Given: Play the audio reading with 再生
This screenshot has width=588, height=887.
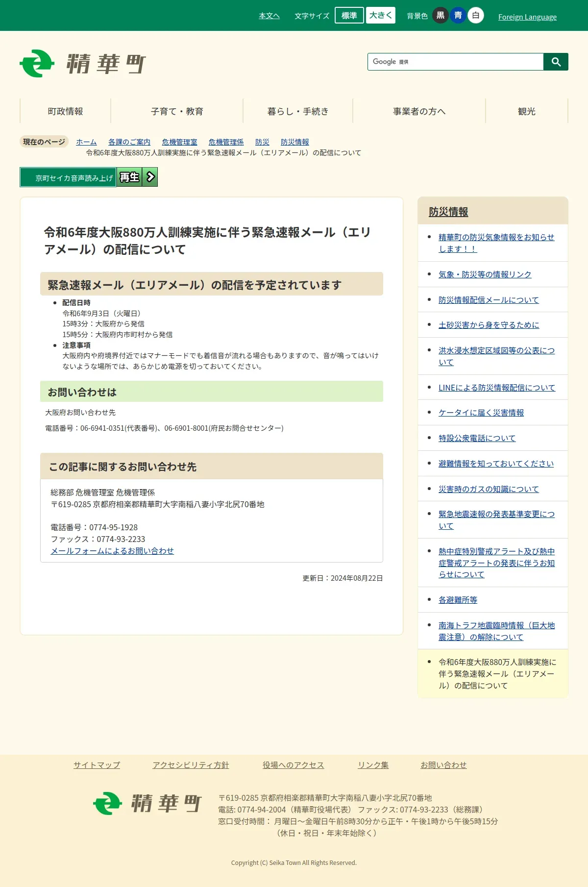Looking at the screenshot, I should 129,177.
